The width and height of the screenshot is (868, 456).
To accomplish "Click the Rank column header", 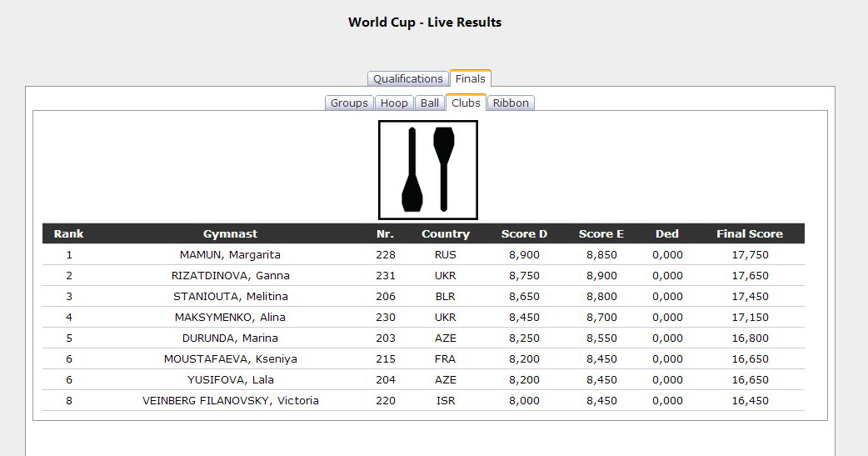I will tap(69, 234).
